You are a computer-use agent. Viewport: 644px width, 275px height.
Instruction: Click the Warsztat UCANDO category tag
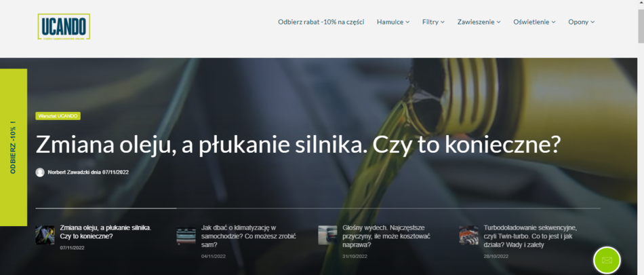[x=58, y=116]
